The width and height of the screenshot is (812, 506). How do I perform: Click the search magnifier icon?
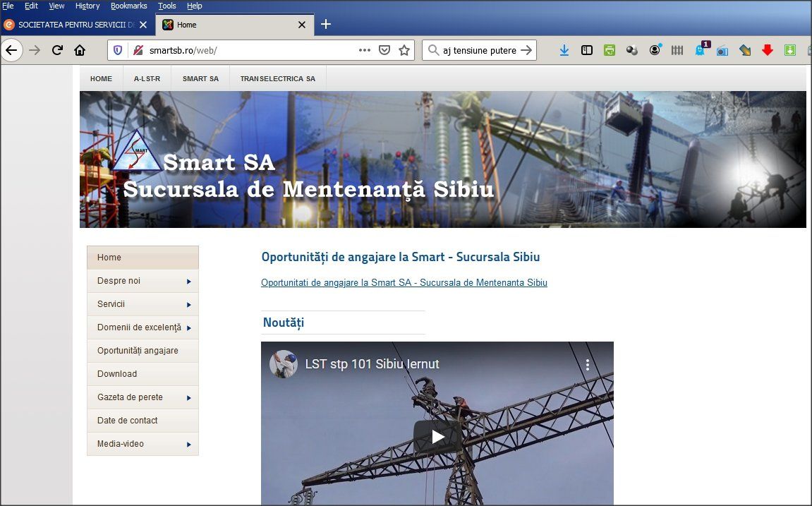point(433,50)
